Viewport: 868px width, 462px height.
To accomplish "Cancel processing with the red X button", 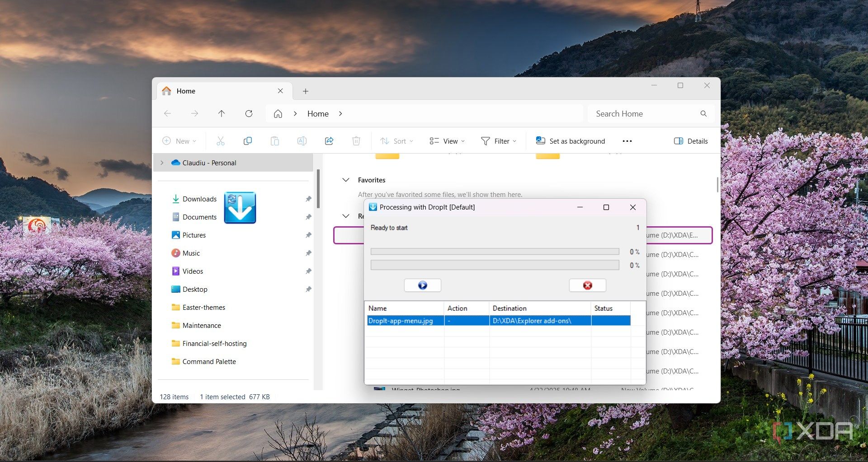I will (x=587, y=285).
